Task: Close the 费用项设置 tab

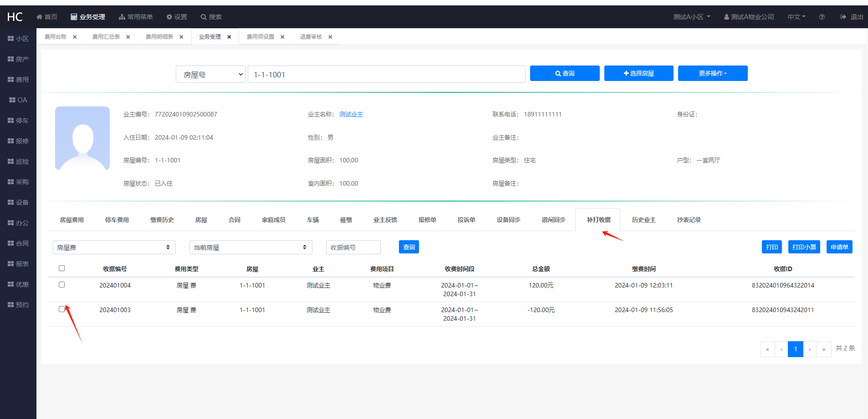Action: coord(282,37)
